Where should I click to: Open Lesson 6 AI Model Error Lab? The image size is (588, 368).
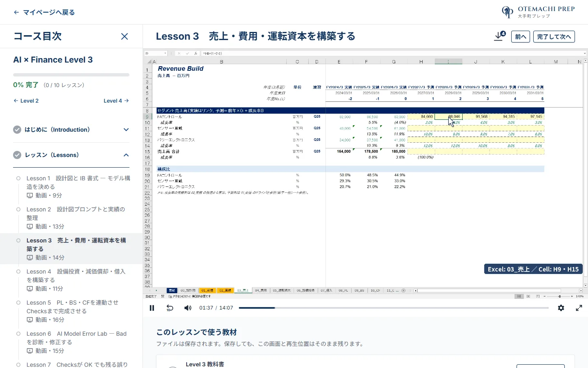point(71,342)
